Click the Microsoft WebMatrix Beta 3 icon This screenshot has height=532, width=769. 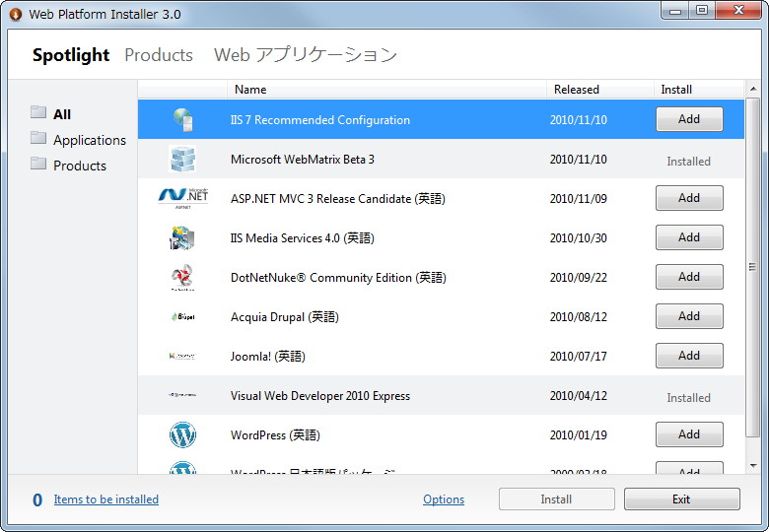click(x=182, y=159)
